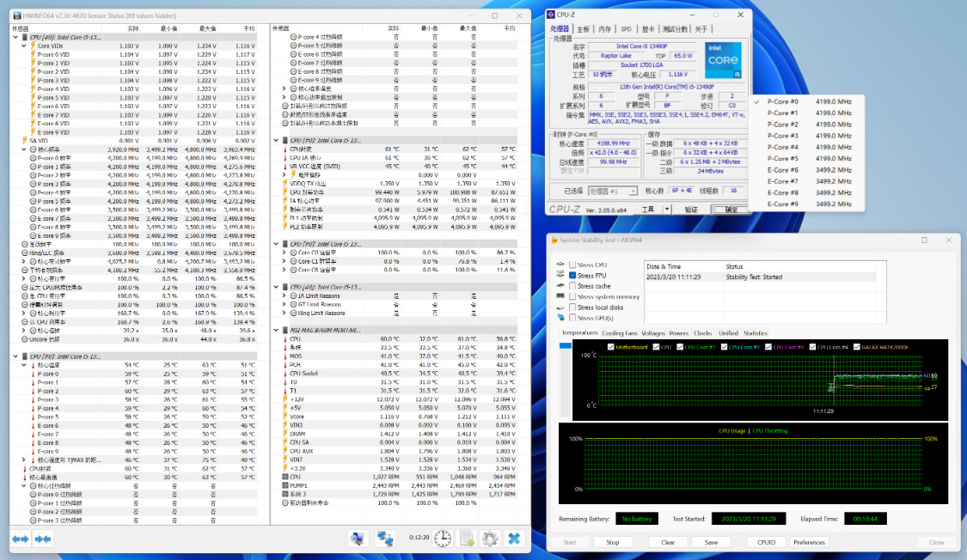This screenshot has width=967, height=560.
Task: Uncheck the Stress FPU checkbox
Action: point(572,275)
